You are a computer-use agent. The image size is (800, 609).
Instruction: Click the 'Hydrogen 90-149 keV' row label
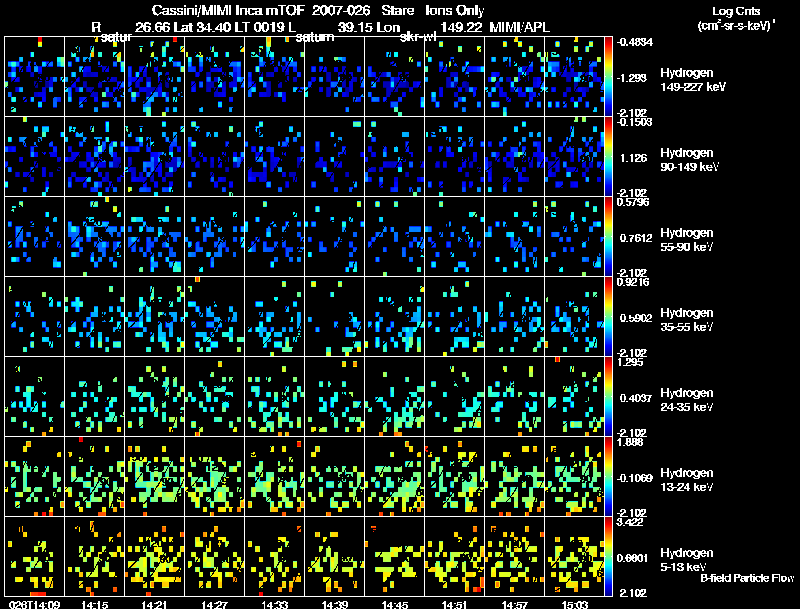tap(689, 160)
